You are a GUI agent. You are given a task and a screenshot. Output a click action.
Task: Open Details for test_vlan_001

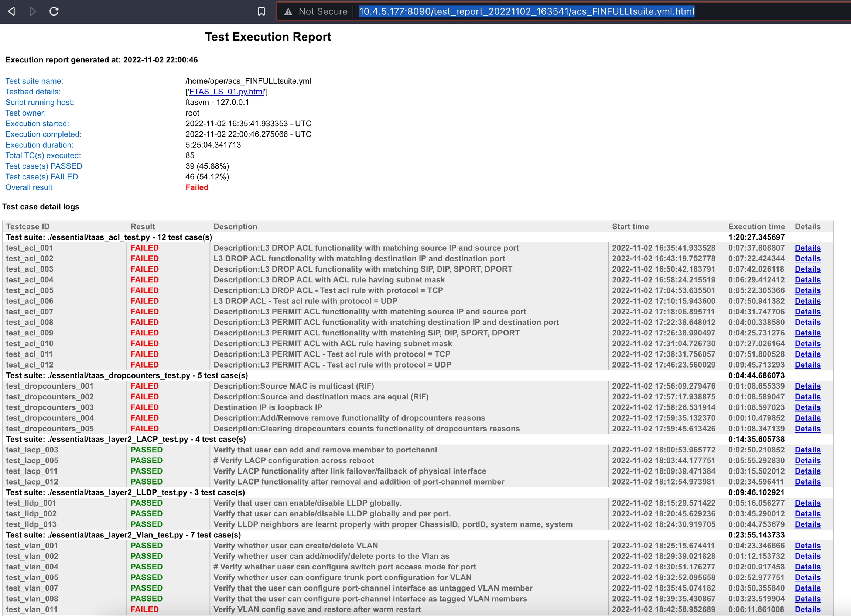pyautogui.click(x=807, y=546)
